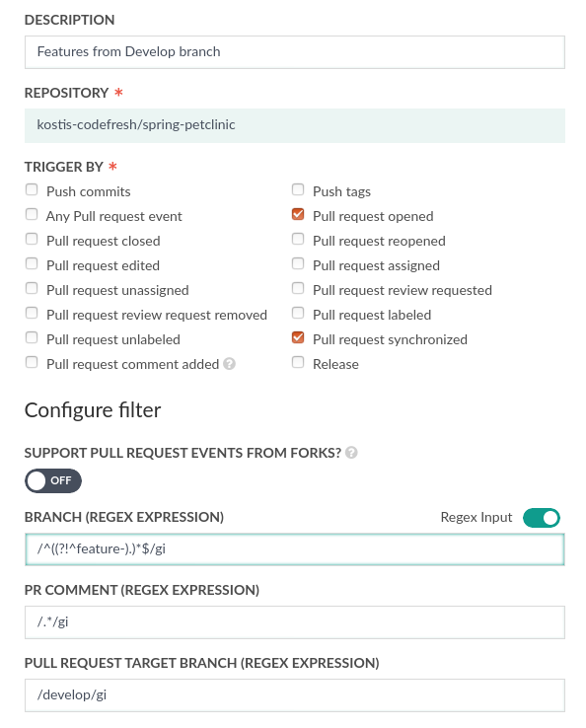The width and height of the screenshot is (586, 728).
Task: Enable Pull request reopened checkbox
Action: 298,239
